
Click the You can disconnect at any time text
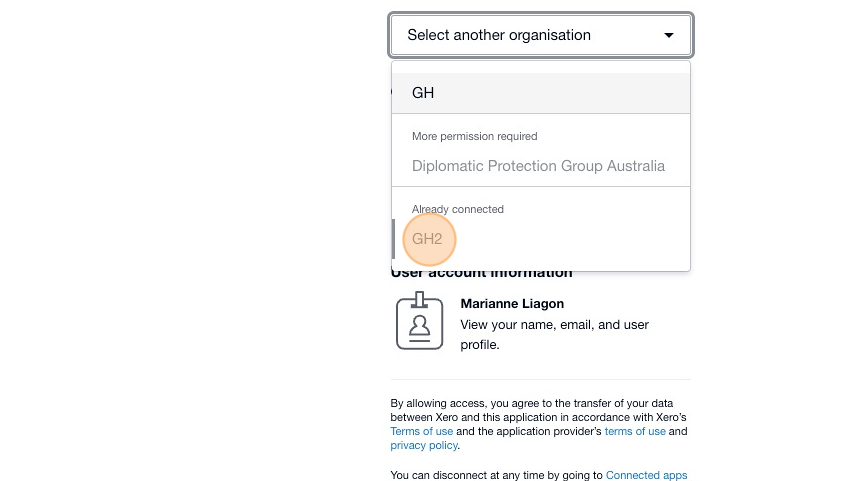click(496, 475)
